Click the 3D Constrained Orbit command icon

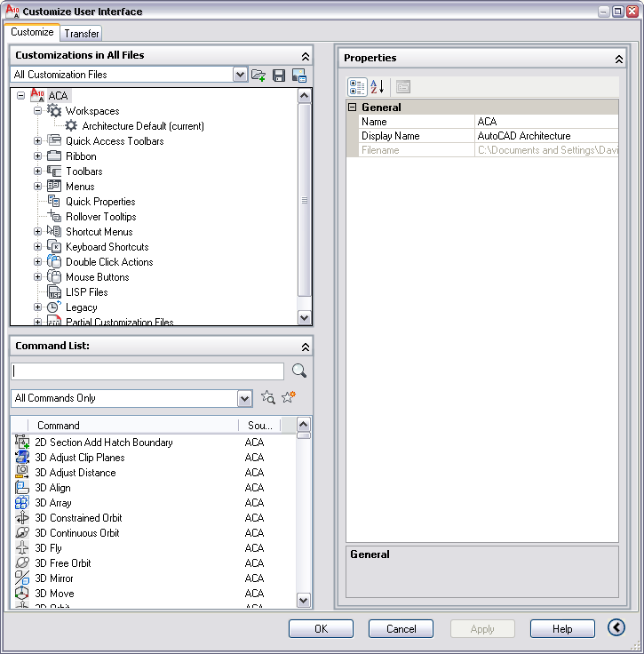(22, 518)
